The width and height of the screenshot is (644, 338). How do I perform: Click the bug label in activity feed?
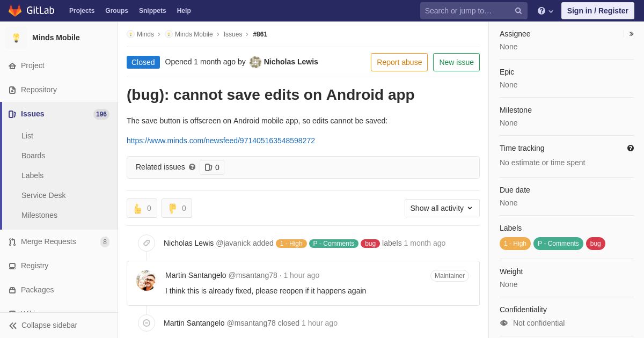tap(370, 244)
